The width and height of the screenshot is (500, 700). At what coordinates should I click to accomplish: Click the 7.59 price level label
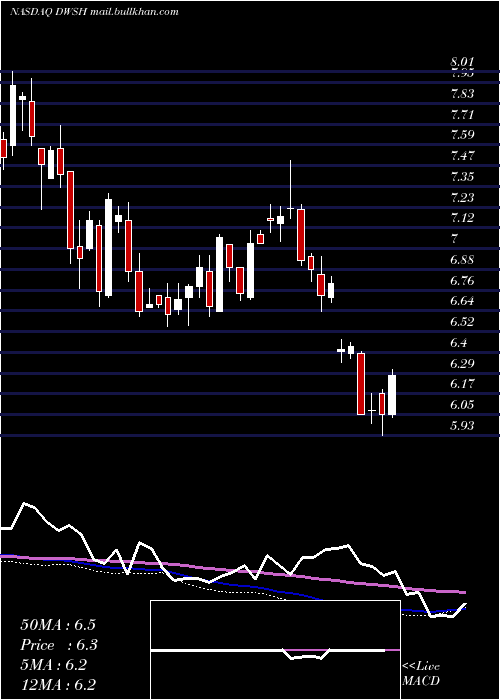(462, 135)
